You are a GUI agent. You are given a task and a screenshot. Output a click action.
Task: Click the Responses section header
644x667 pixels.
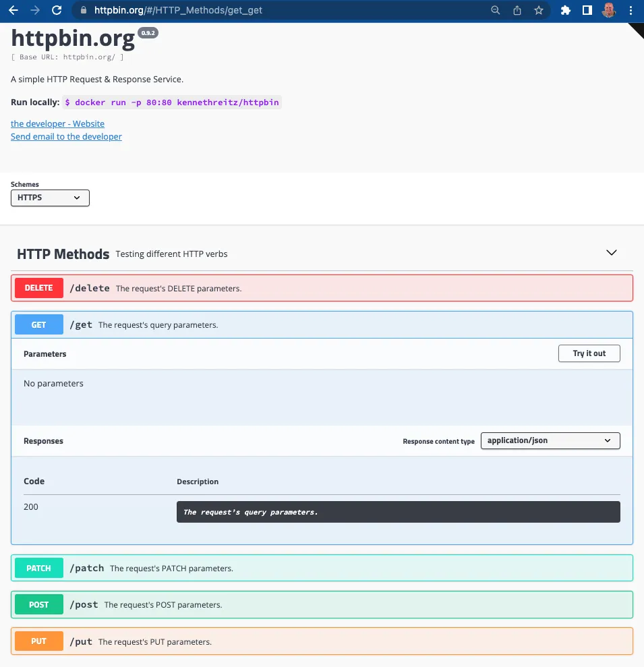(x=43, y=441)
